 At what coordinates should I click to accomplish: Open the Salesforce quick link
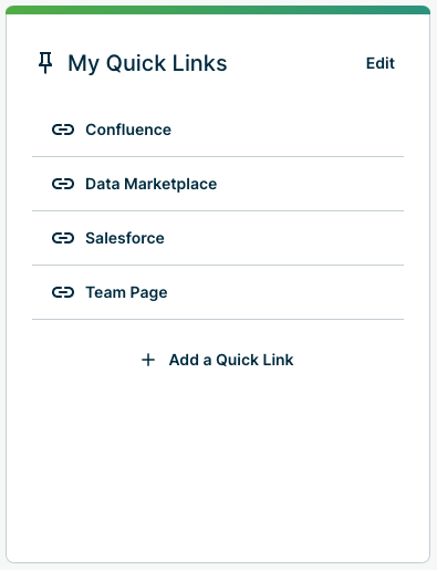pos(218,238)
